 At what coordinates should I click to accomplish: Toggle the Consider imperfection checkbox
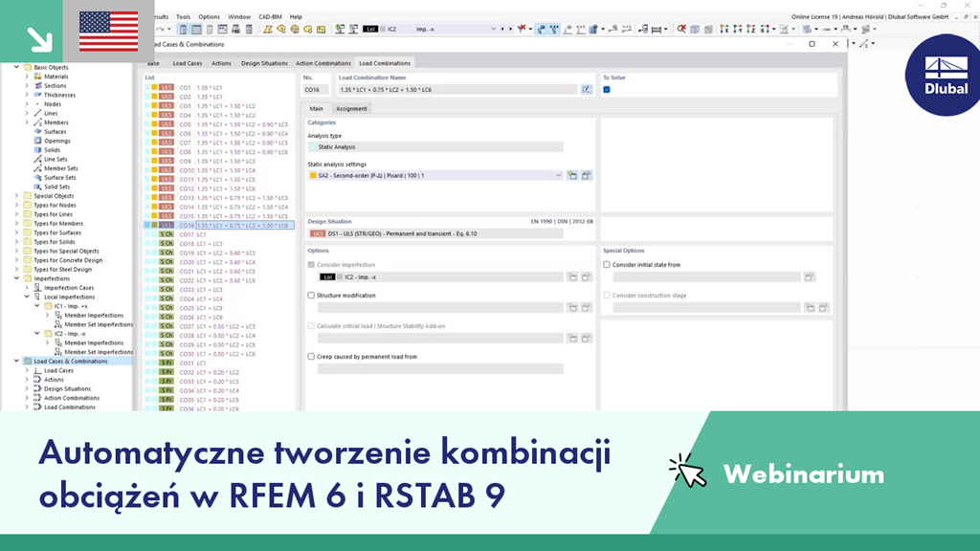click(311, 264)
